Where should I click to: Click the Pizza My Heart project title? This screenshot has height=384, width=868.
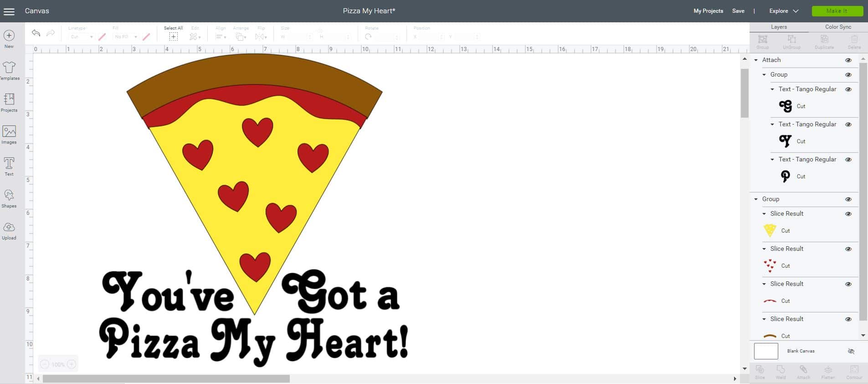click(369, 11)
